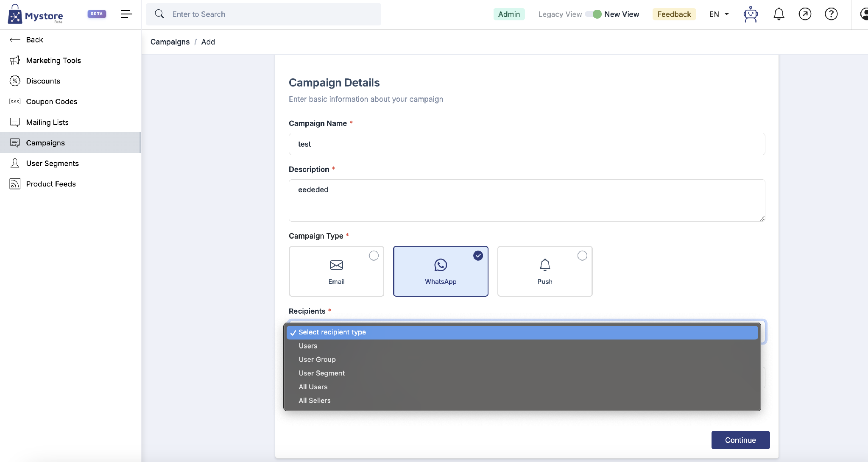Click the Back arrow icon
Screen dimensions: 868x462
[15, 40]
